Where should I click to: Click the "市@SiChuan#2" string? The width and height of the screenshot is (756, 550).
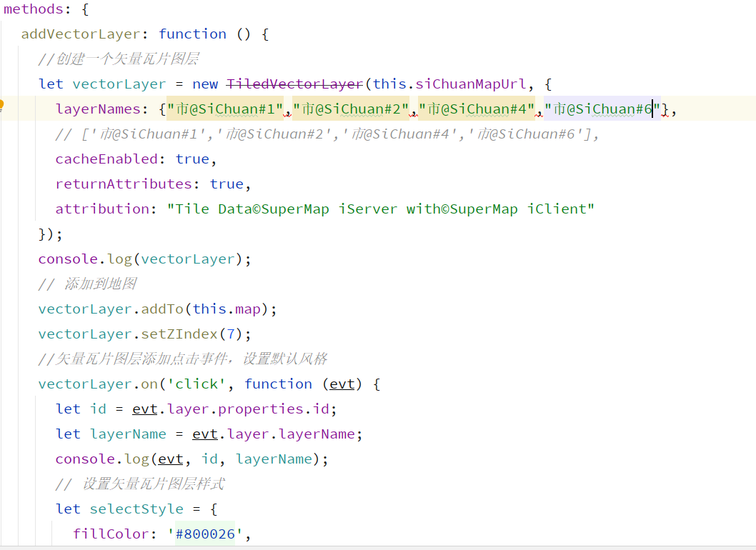coord(351,109)
